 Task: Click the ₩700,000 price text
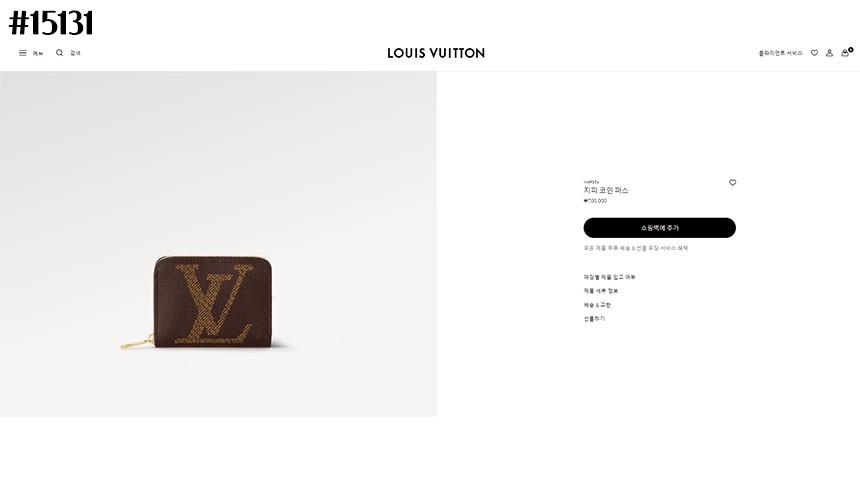coord(595,201)
